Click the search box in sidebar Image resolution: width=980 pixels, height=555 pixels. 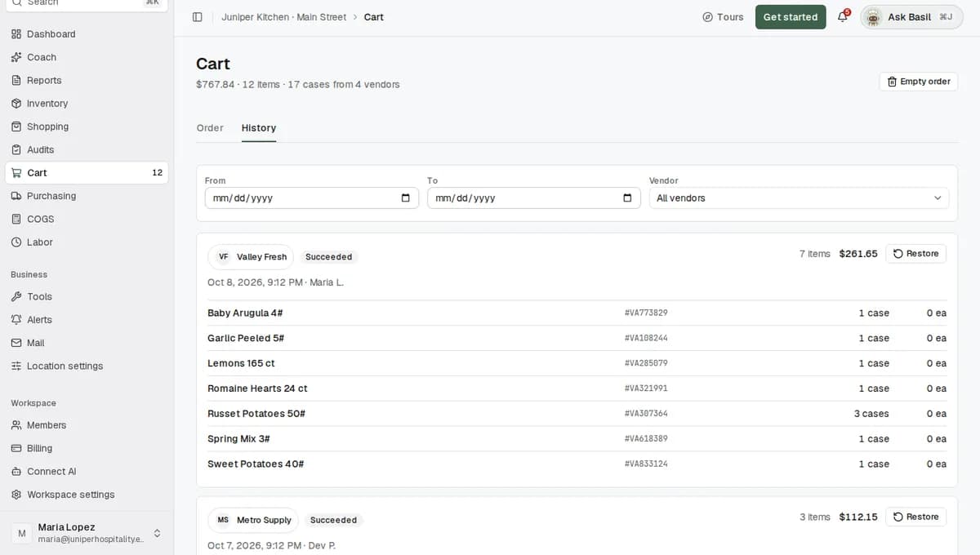tap(87, 3)
